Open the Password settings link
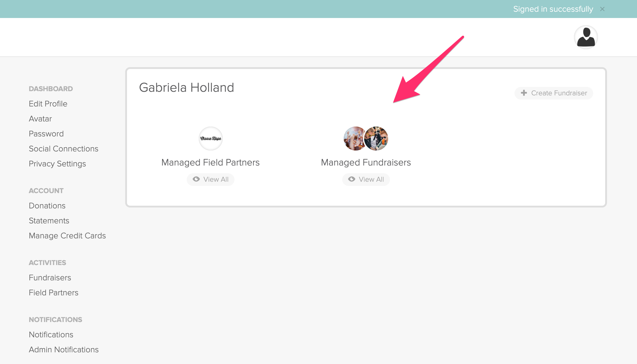Screen dimensions: 637x364 click(x=46, y=134)
